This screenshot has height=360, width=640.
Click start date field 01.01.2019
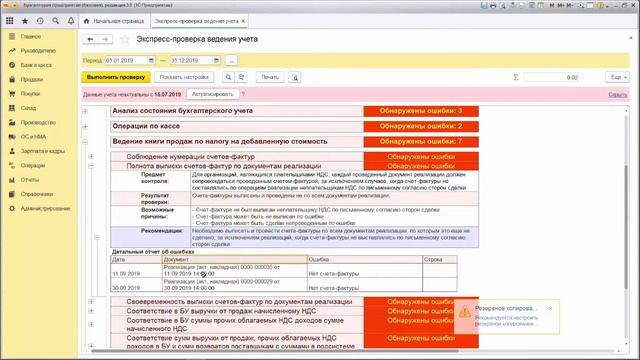pyautogui.click(x=126, y=60)
